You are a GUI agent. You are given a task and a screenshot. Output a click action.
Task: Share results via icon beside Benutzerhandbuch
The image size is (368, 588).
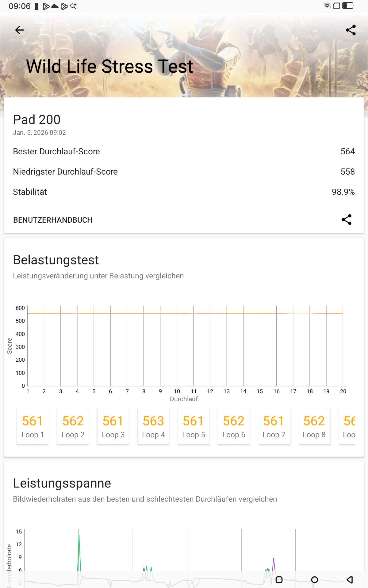[x=347, y=220]
